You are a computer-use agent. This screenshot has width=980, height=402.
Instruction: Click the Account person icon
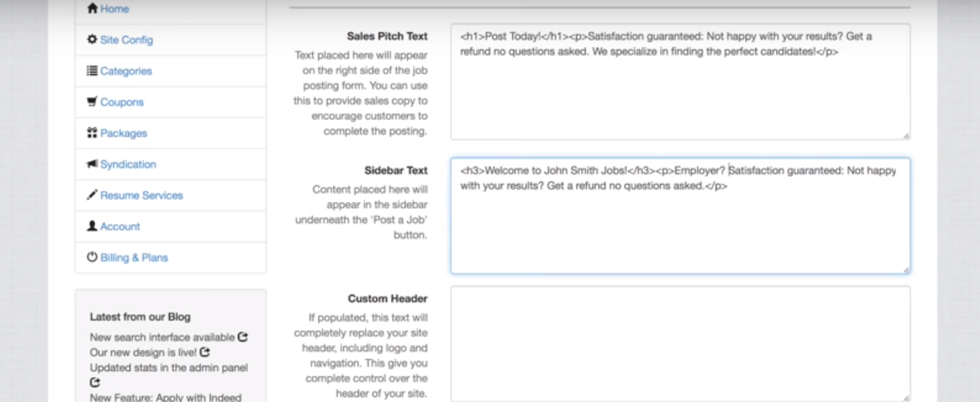click(92, 226)
